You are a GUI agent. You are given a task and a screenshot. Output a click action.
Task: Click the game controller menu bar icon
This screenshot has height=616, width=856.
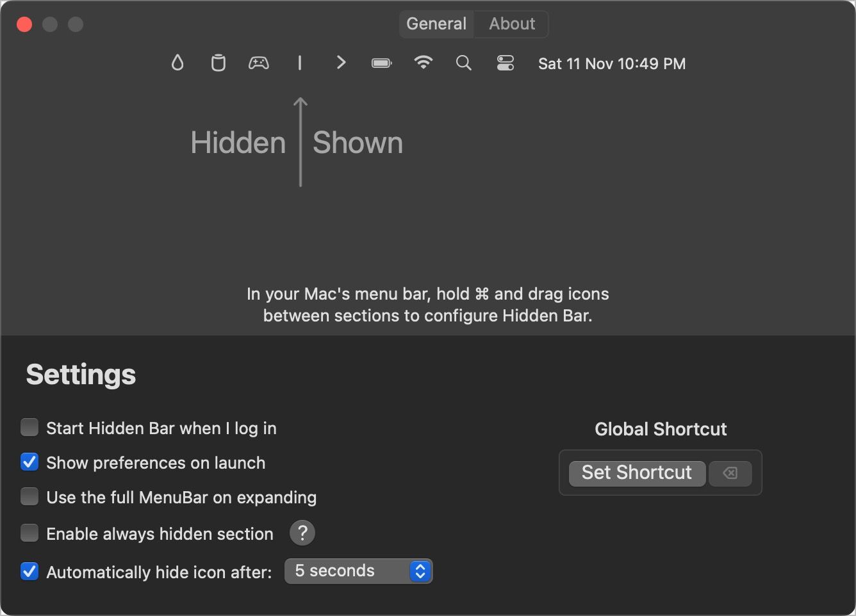(259, 63)
